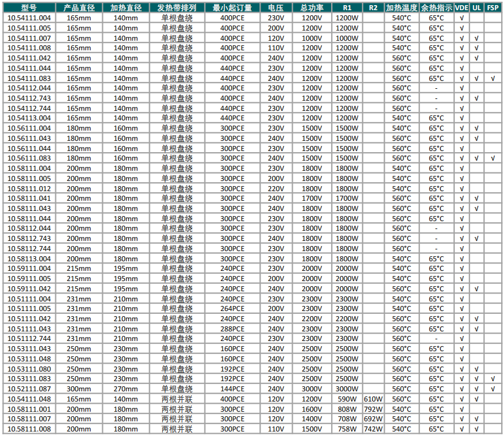Screen dimensions: 504x436
Task: Click 两根并联 in row 10.58111.001
Action: coord(177,409)
